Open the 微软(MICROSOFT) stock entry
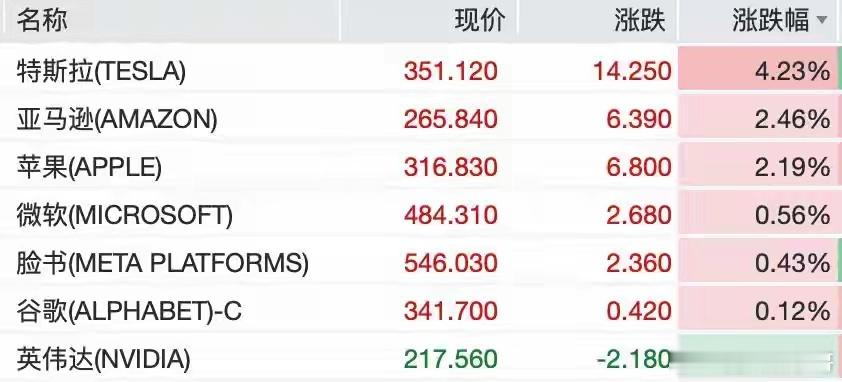The image size is (842, 382). (421, 215)
